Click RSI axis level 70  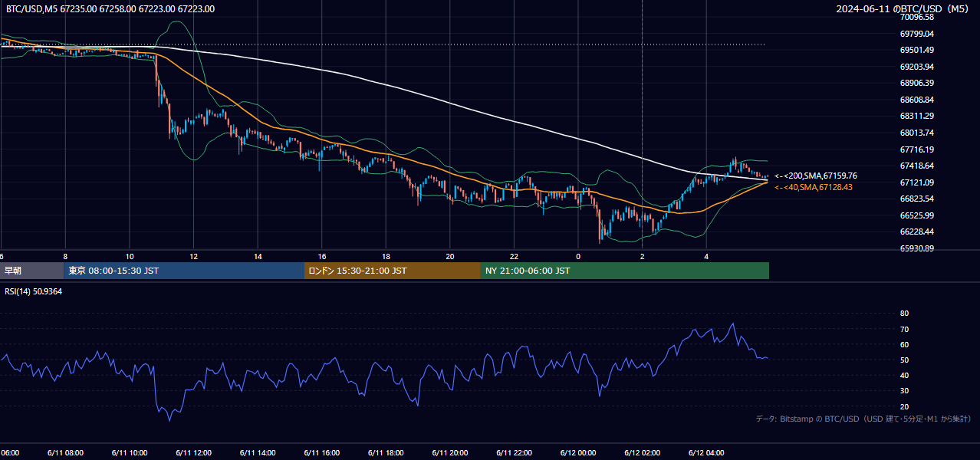904,329
